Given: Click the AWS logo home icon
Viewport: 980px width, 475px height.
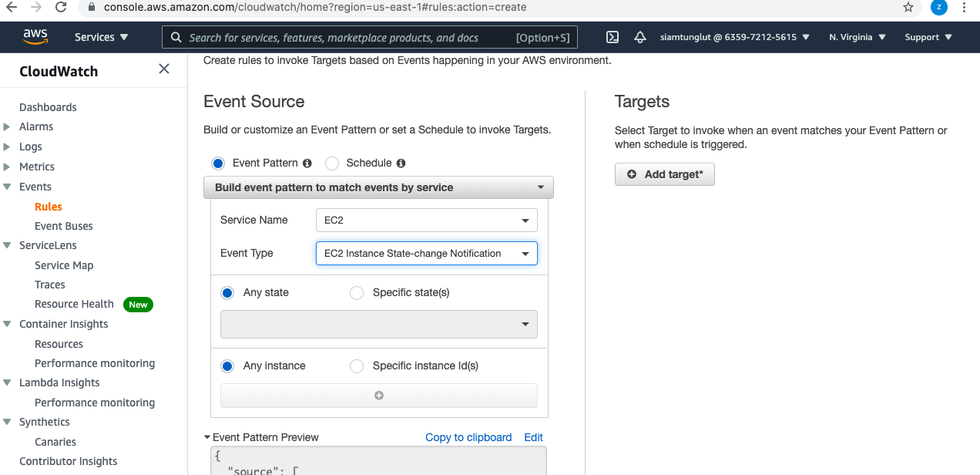Looking at the screenshot, I should coord(35,36).
